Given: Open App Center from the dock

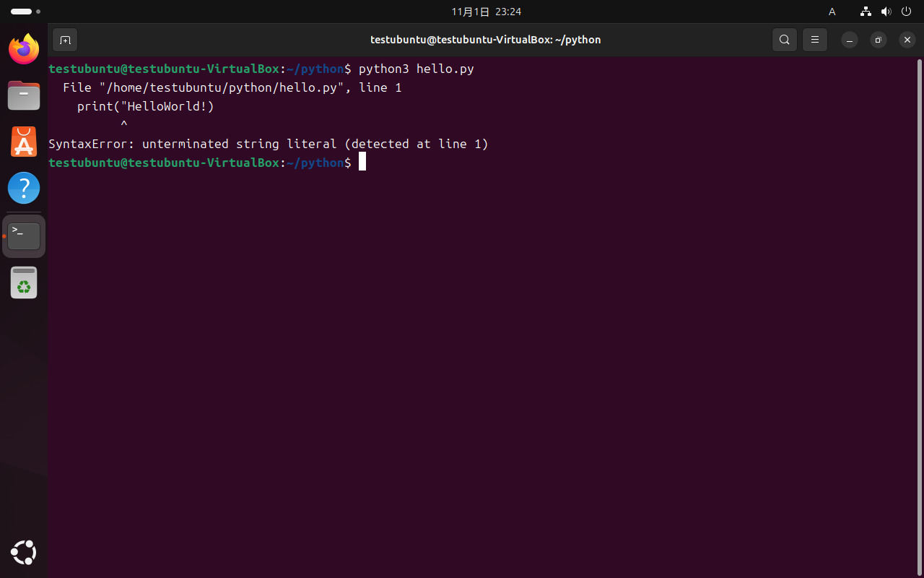Looking at the screenshot, I should tap(24, 142).
